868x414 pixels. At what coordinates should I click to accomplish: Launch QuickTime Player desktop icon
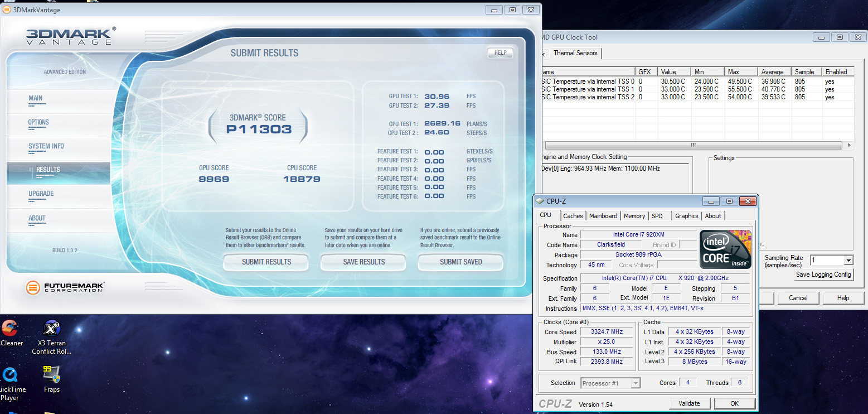tap(9, 384)
